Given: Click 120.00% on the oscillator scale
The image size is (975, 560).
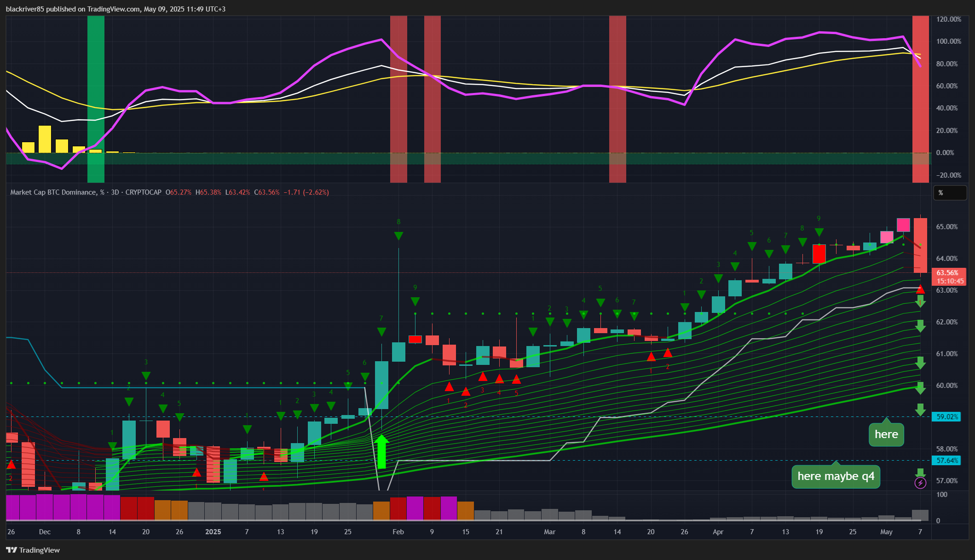Looking at the screenshot, I should (x=949, y=19).
